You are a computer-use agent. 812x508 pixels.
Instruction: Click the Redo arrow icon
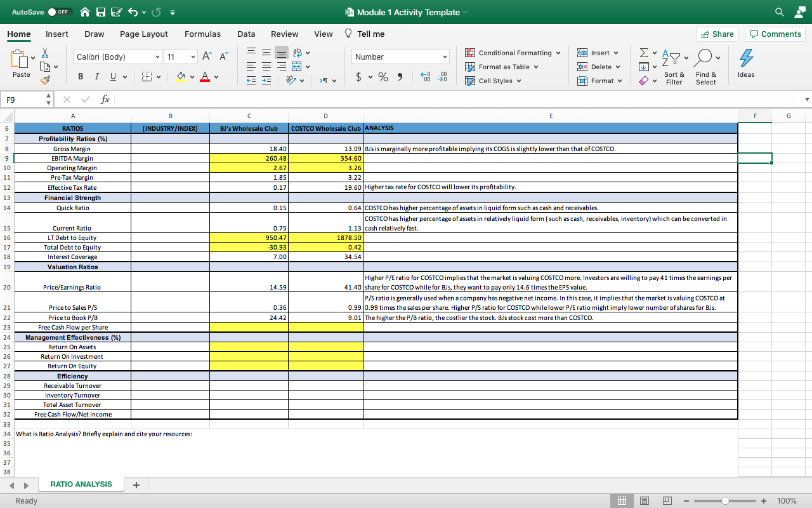point(158,12)
